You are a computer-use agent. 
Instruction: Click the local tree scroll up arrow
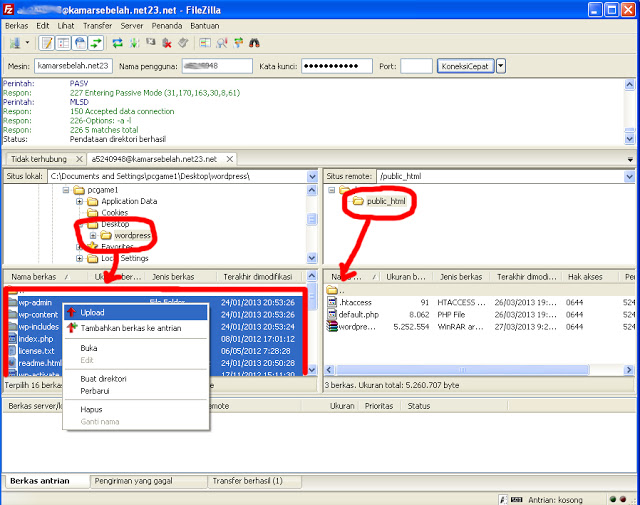(x=312, y=190)
